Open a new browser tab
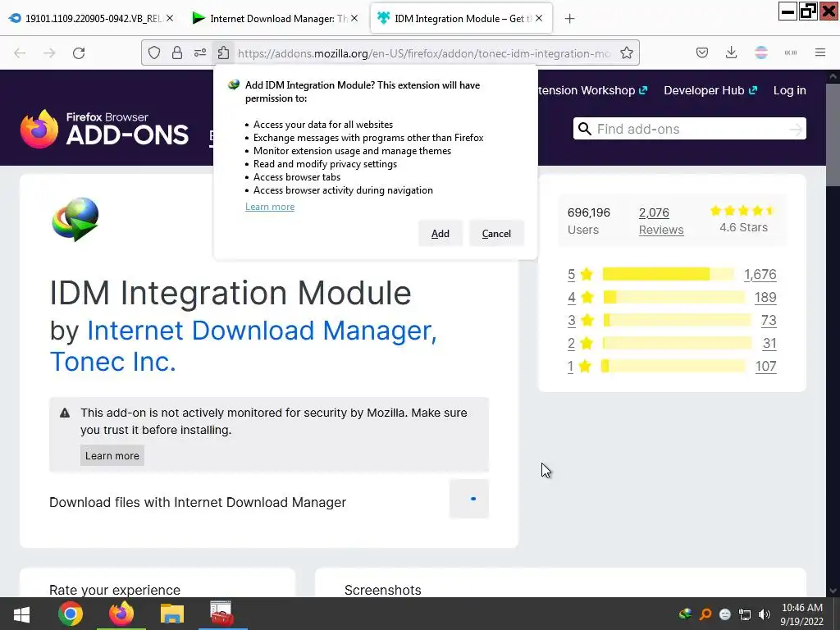 569,19
